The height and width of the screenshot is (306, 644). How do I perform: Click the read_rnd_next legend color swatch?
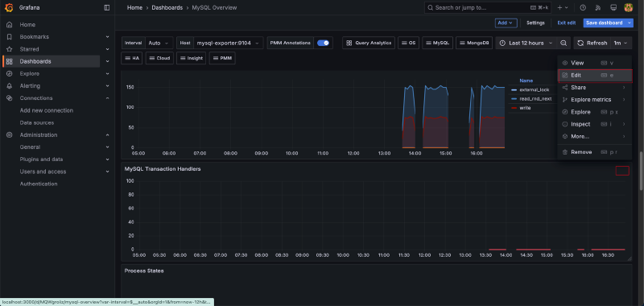point(514,98)
